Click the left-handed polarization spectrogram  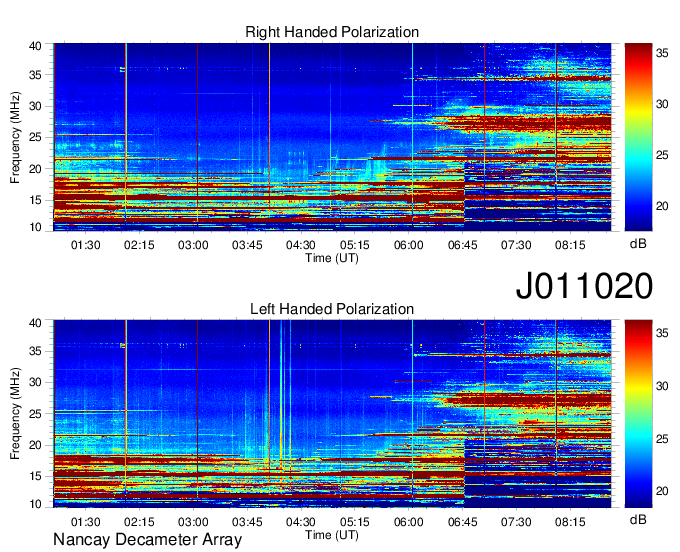[x=332, y=414]
